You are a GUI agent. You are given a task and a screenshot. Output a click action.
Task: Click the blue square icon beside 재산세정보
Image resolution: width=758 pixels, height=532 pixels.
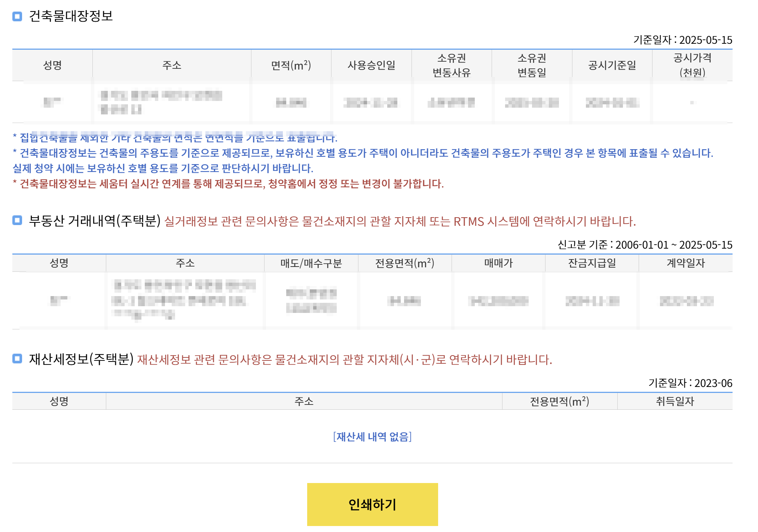pos(17,359)
